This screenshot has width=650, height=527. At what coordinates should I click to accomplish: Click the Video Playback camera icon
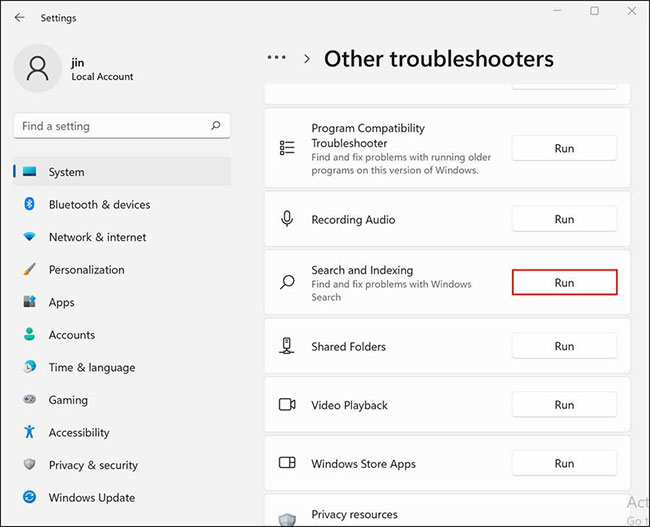(x=287, y=404)
